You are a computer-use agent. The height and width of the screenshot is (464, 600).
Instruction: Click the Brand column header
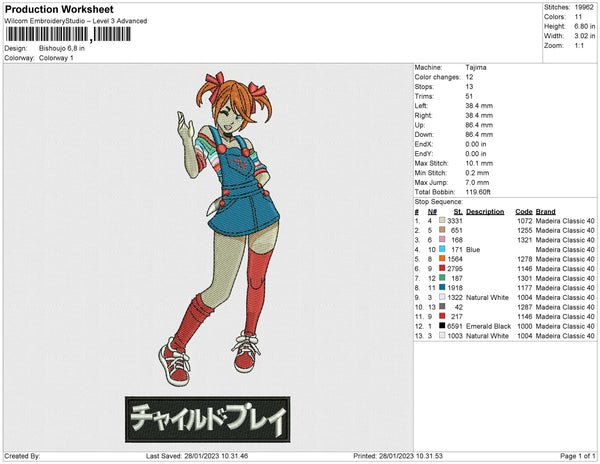click(x=545, y=212)
